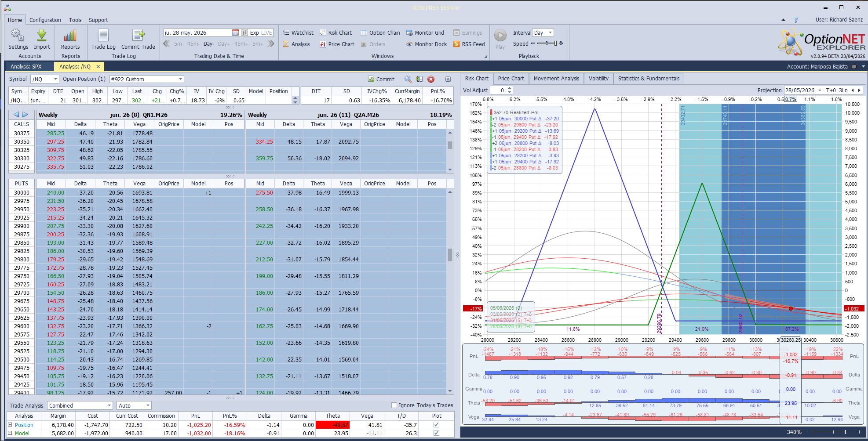The height and width of the screenshot is (441, 868).
Task: Increase Vol Adjust with the up spinner
Action: coord(510,88)
